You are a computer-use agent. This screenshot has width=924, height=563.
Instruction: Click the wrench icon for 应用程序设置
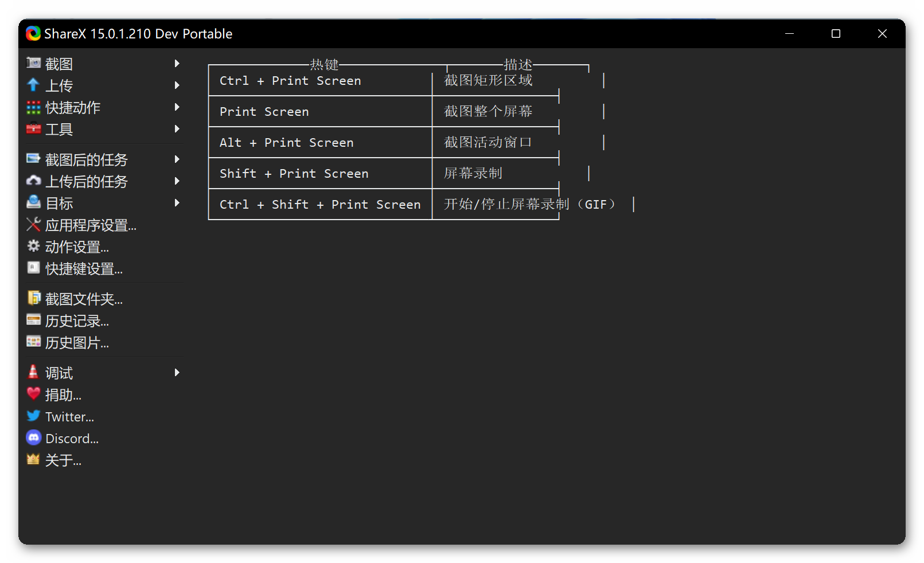pos(34,224)
